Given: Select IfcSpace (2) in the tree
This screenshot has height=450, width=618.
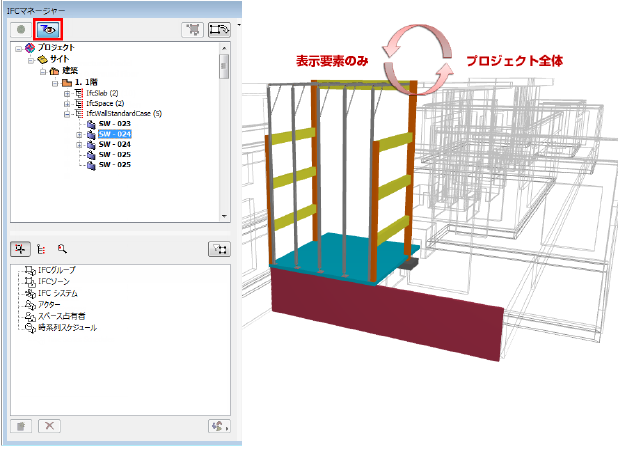Looking at the screenshot, I should coord(105,104).
